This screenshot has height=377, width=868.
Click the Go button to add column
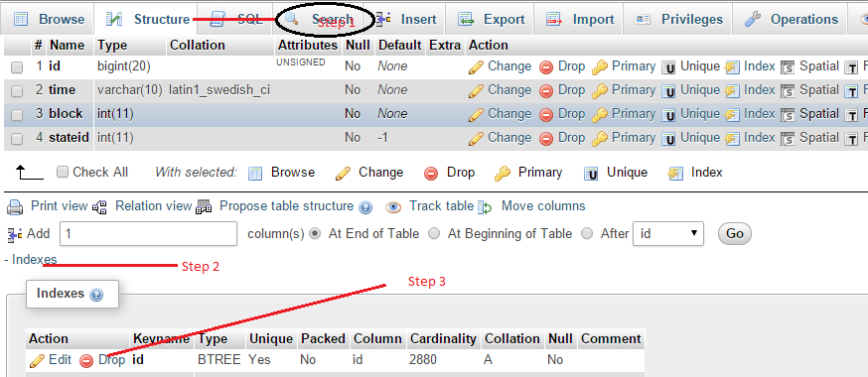click(x=735, y=234)
